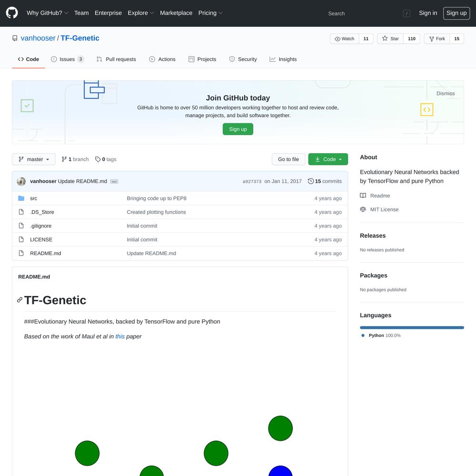Open the Releases heading link

click(373, 236)
